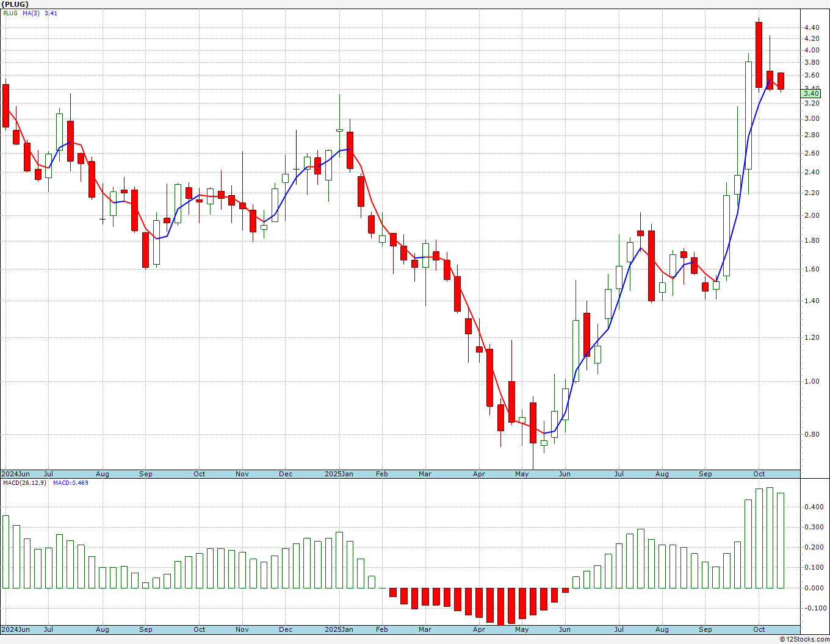Screen dimensions: 830x644
Task: Select the 0.300 MACD axis label
Action: (x=814, y=527)
